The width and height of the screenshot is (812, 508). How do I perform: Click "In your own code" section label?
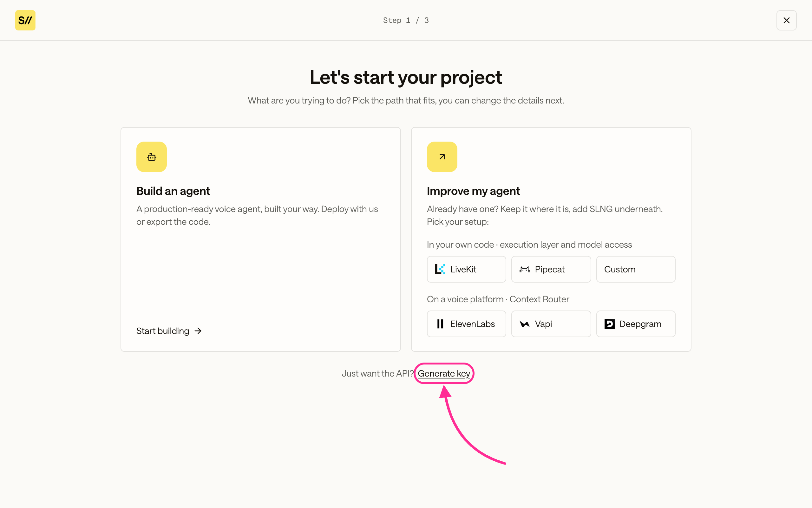529,244
